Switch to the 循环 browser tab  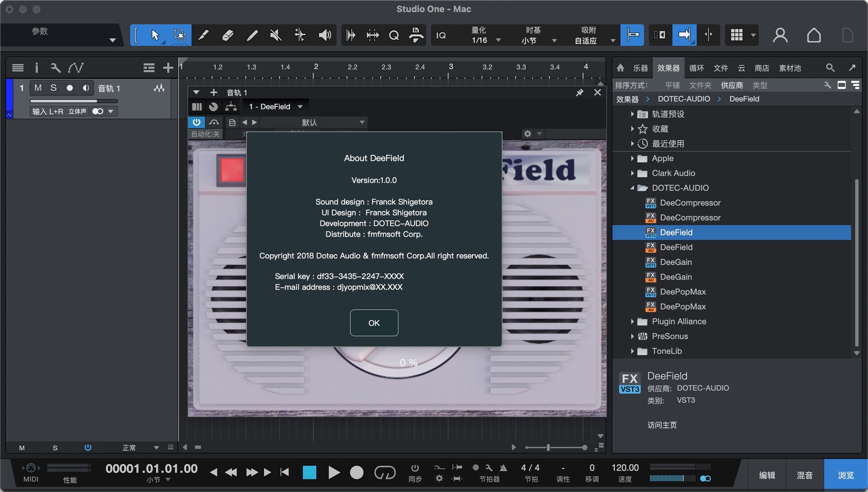[696, 68]
